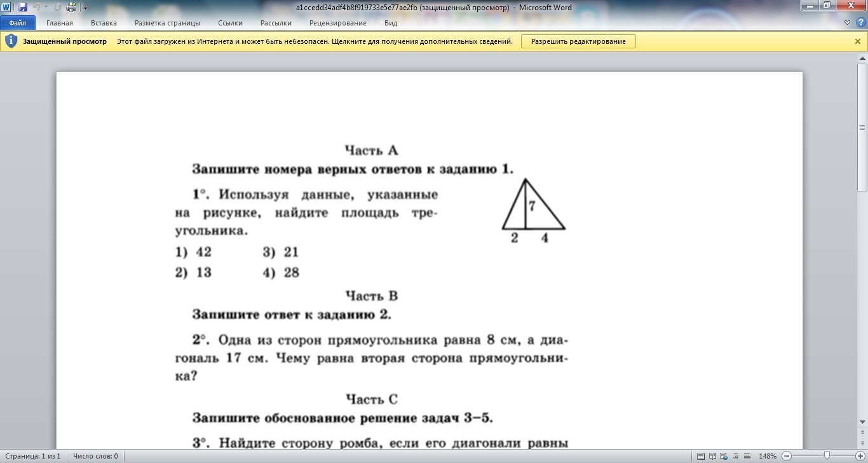Open Word Help with the question mark
868x463 pixels.
point(860,23)
